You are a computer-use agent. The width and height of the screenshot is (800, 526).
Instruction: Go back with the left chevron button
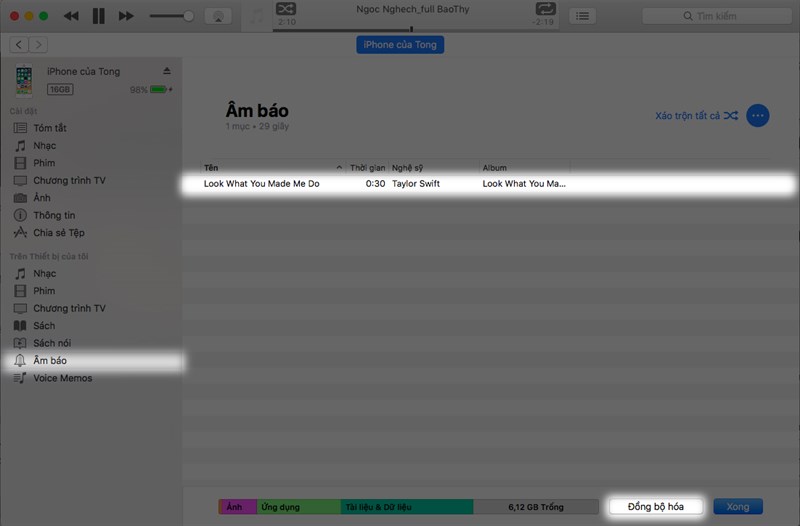19,45
